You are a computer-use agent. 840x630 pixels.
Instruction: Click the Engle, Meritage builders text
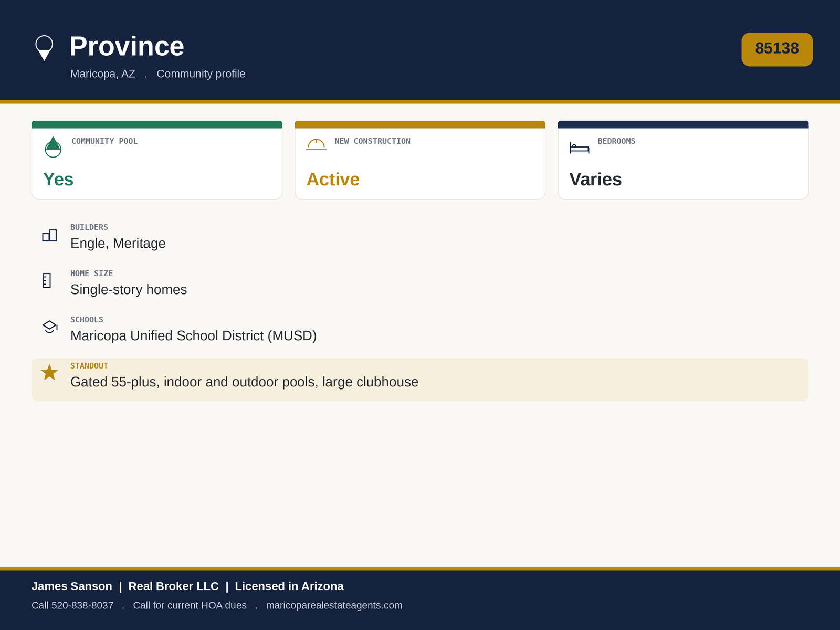pyautogui.click(x=118, y=244)
